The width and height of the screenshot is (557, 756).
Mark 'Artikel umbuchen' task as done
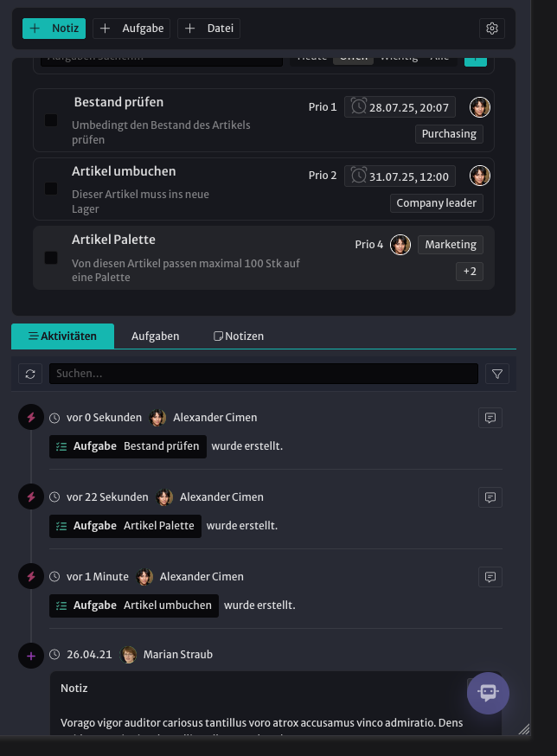(x=51, y=189)
